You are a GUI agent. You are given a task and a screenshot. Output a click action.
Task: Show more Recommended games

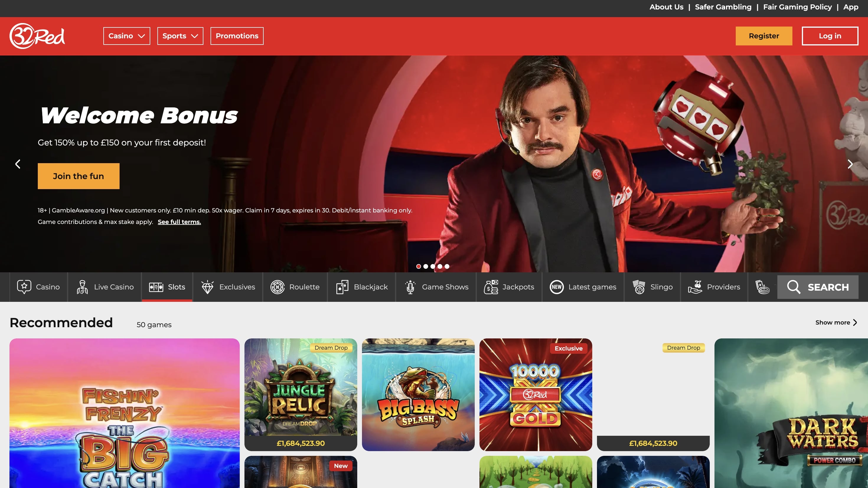click(x=836, y=322)
